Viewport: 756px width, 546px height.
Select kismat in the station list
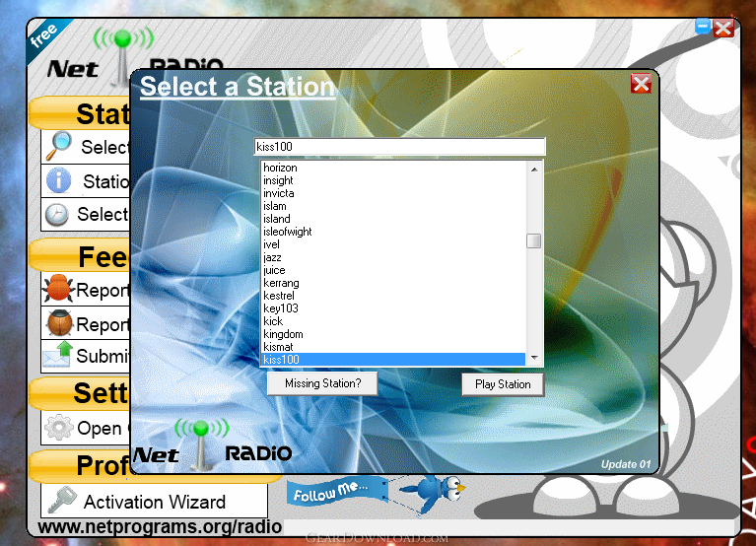[393, 347]
